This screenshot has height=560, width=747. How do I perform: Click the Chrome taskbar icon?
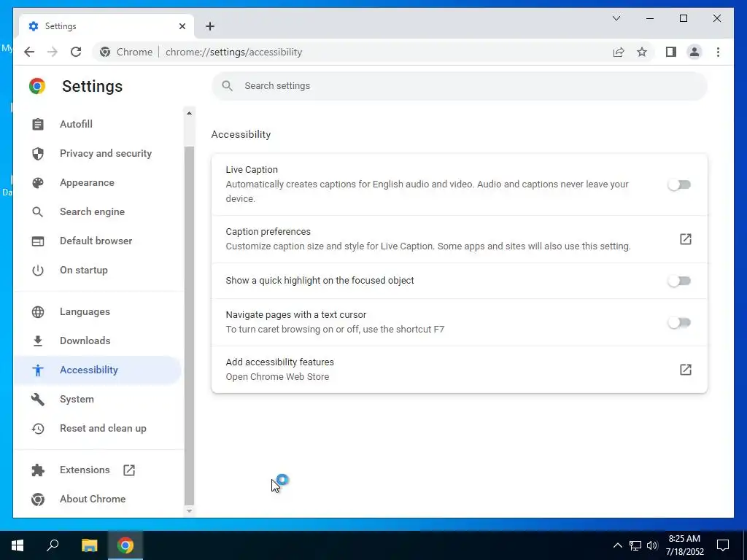(x=125, y=545)
